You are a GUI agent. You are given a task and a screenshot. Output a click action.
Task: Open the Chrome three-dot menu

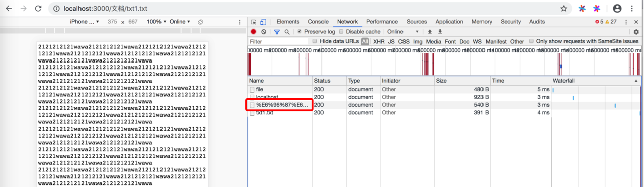[632, 9]
